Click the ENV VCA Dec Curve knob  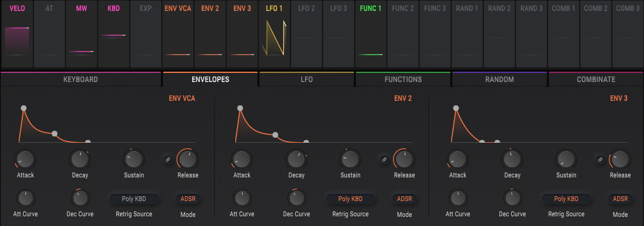tap(79, 199)
